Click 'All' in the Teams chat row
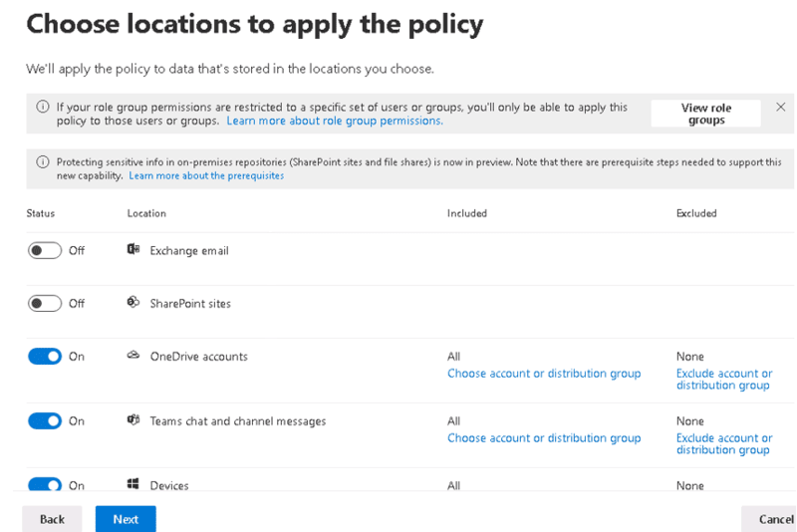 click(x=454, y=420)
